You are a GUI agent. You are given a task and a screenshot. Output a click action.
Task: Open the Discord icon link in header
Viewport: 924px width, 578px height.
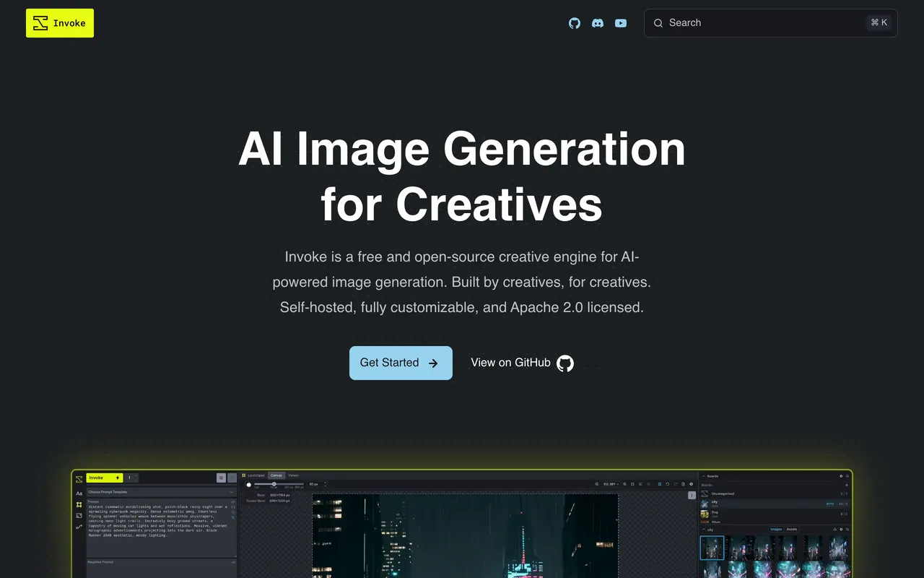click(598, 23)
